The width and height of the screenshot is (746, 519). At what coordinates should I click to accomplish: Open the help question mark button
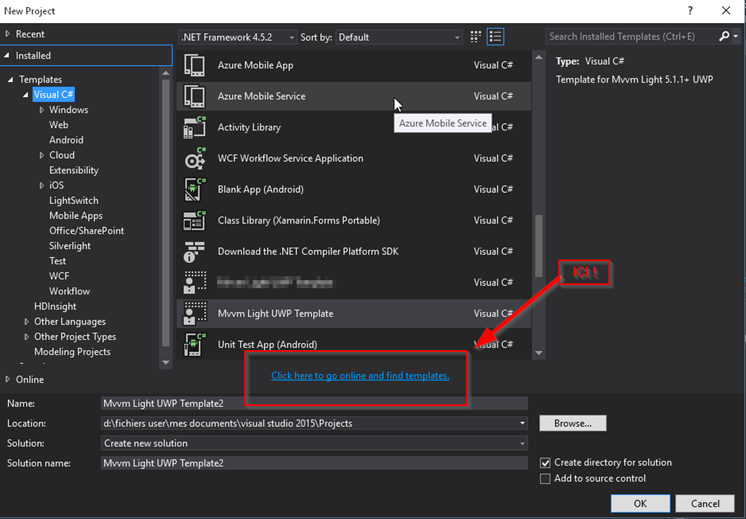tap(690, 10)
